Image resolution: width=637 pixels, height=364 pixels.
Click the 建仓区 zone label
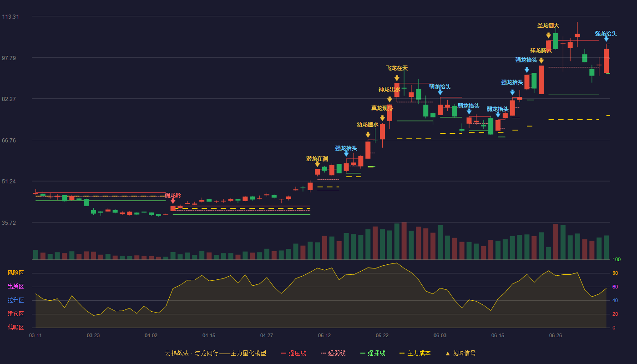[16, 314]
